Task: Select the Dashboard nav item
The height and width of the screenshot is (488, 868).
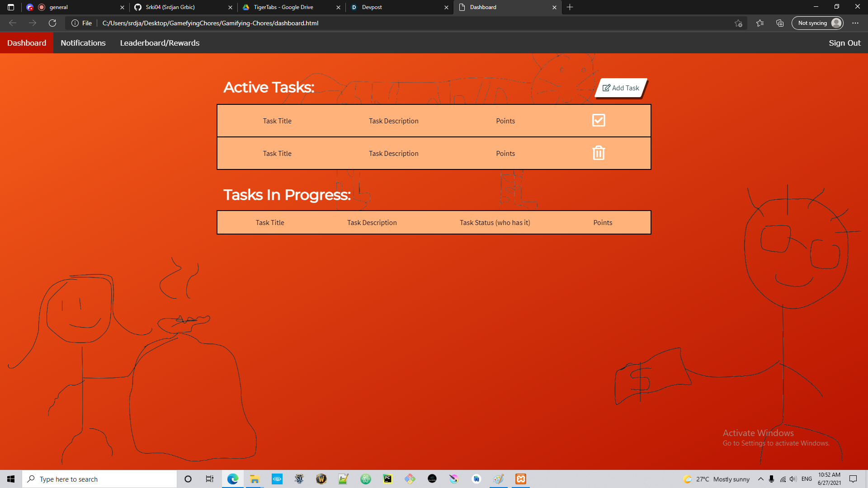Action: click(27, 43)
